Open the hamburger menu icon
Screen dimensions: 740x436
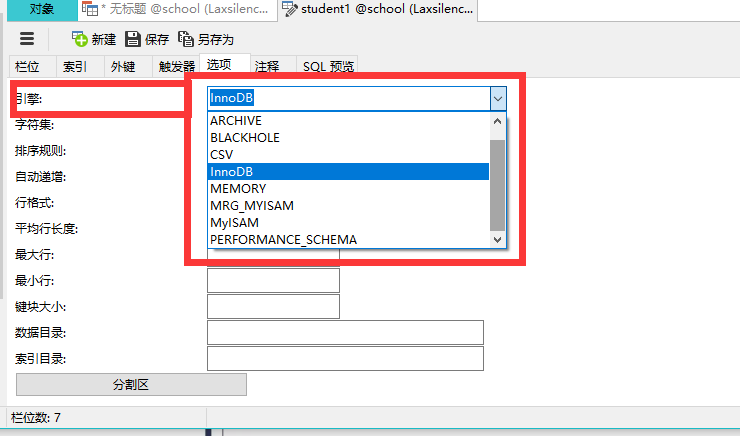pyautogui.click(x=27, y=39)
